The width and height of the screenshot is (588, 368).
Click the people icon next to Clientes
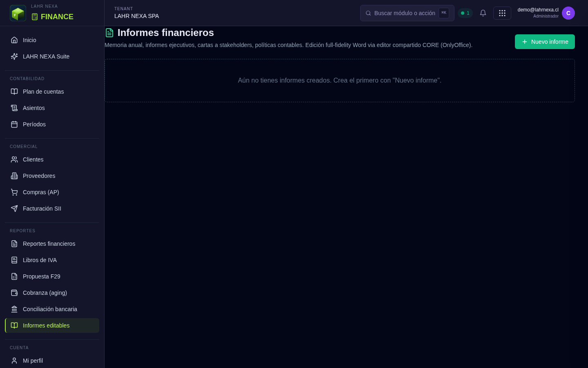(14, 159)
